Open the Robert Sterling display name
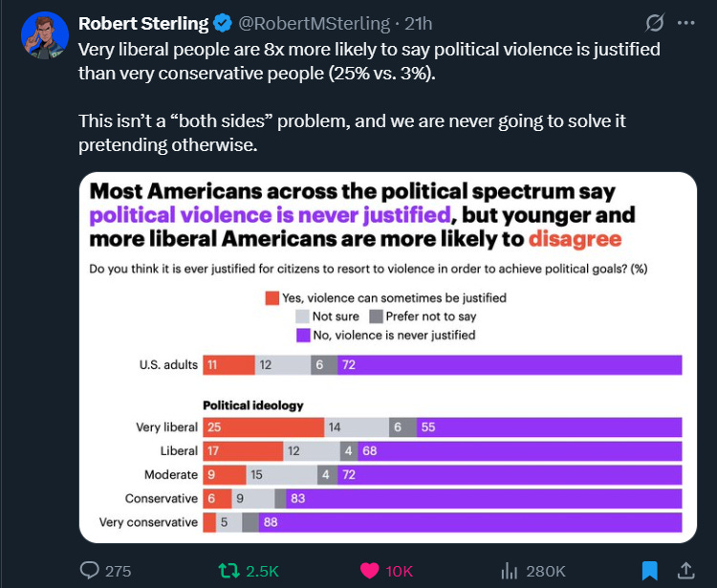The height and width of the screenshot is (588, 717). (143, 23)
